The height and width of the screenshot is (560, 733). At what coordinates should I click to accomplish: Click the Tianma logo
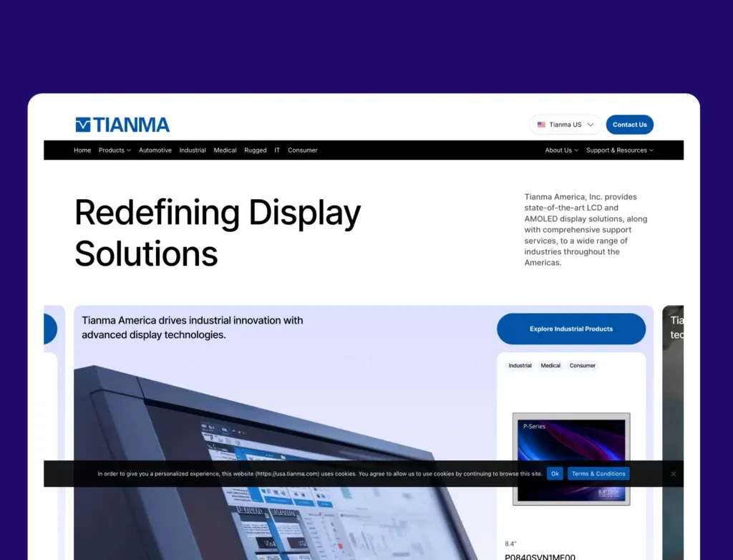click(122, 125)
